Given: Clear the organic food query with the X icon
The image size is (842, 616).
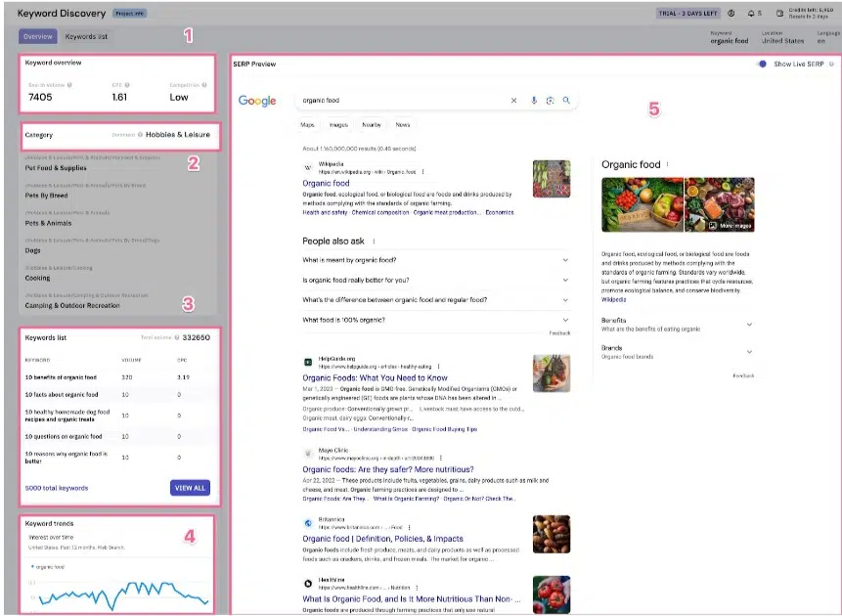Looking at the screenshot, I should click(514, 101).
